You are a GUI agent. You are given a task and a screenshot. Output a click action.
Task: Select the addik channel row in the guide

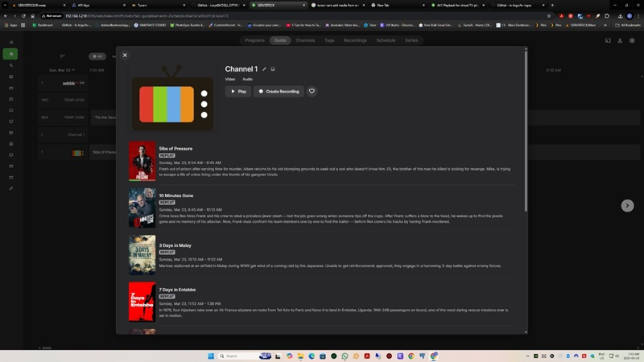[63, 83]
